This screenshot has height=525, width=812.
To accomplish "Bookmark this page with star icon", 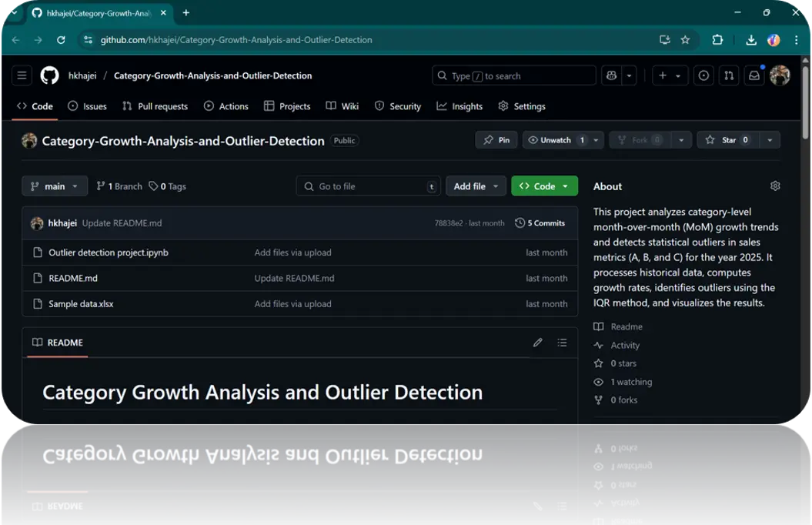I will pos(685,40).
